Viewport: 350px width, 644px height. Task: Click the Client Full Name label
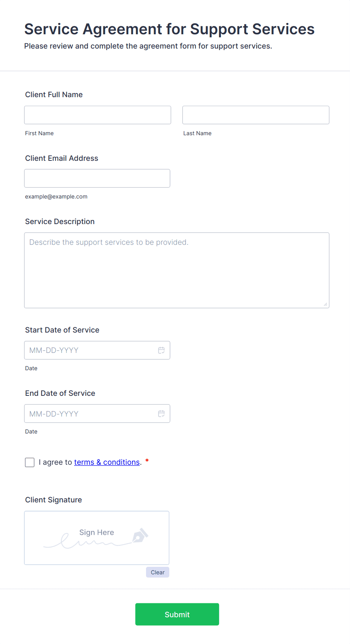click(54, 95)
